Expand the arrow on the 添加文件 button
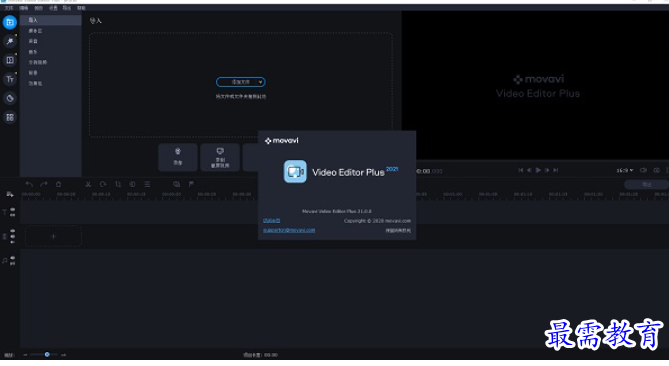 pos(260,82)
